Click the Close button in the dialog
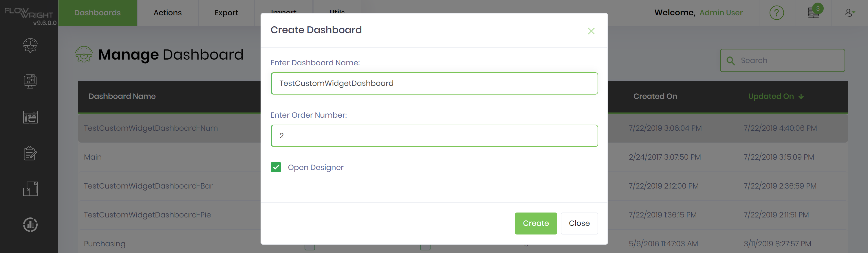This screenshot has width=868, height=253. click(x=579, y=223)
